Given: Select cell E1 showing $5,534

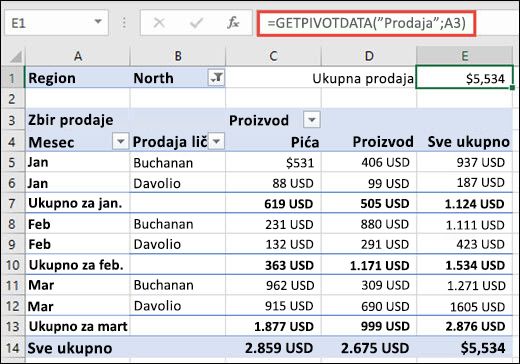Looking at the screenshot, I should click(465, 78).
